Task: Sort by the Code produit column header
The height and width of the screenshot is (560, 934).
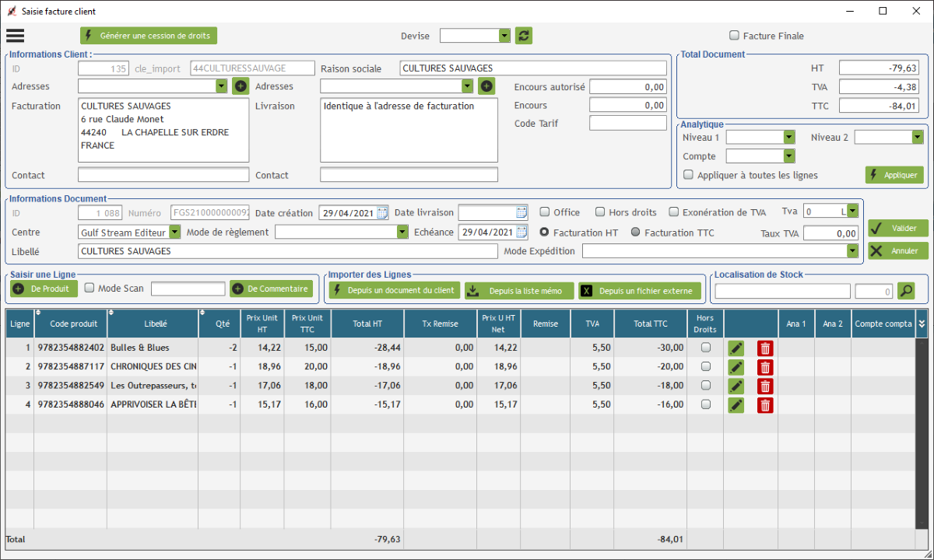Action: (x=73, y=324)
